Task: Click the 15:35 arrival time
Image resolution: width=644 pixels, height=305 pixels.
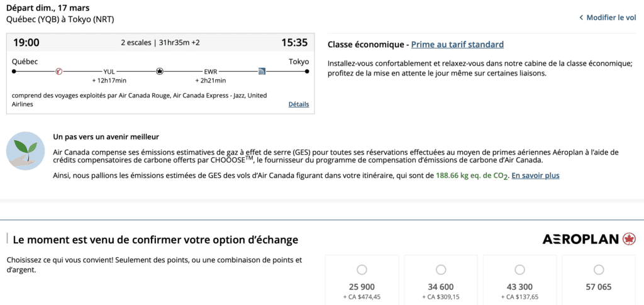Action: pyautogui.click(x=294, y=43)
